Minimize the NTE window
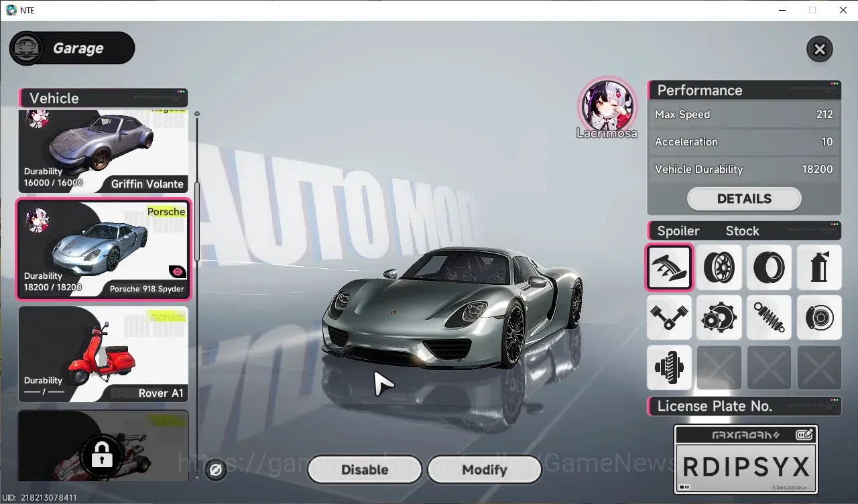858x504 pixels. click(782, 10)
